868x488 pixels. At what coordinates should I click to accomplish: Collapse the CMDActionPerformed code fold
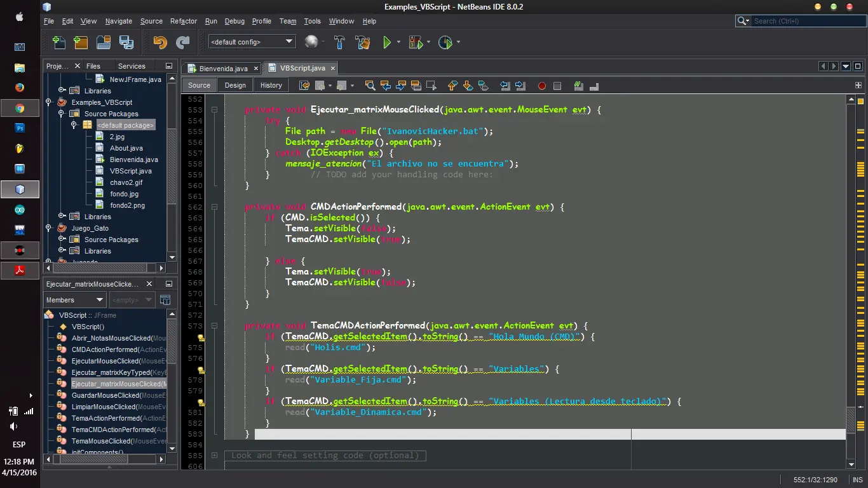[x=215, y=207]
